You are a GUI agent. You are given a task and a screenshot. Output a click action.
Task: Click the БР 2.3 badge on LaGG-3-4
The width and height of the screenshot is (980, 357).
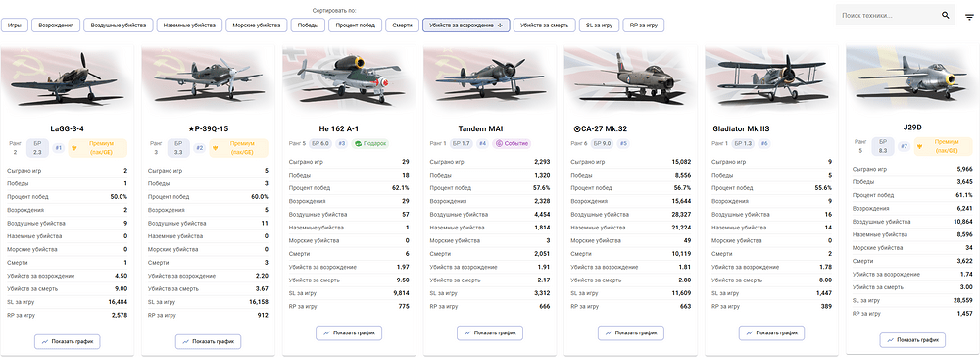37,148
